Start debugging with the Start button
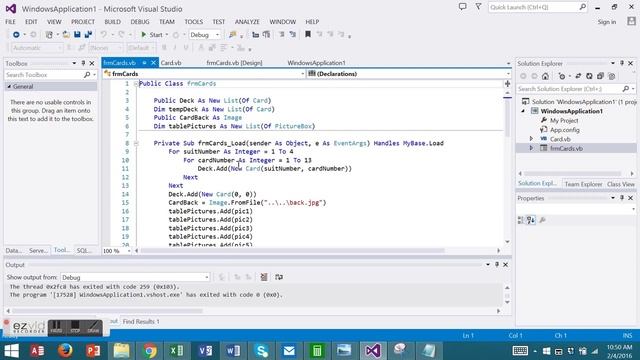The width and height of the screenshot is (640, 360). (x=152, y=35)
